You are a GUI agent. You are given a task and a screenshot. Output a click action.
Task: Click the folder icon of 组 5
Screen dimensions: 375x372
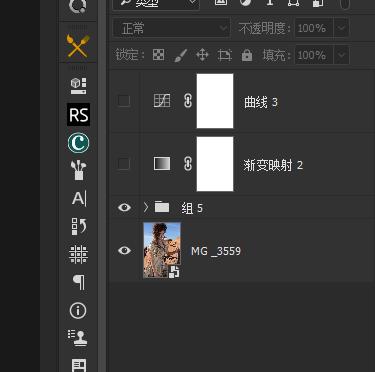pyautogui.click(x=162, y=207)
